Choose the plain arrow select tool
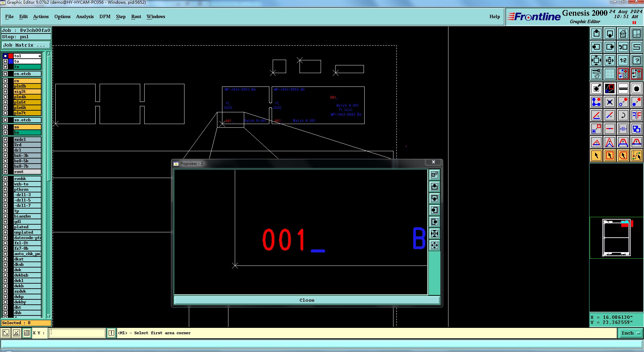This screenshot has width=644, height=352. pos(596,156)
